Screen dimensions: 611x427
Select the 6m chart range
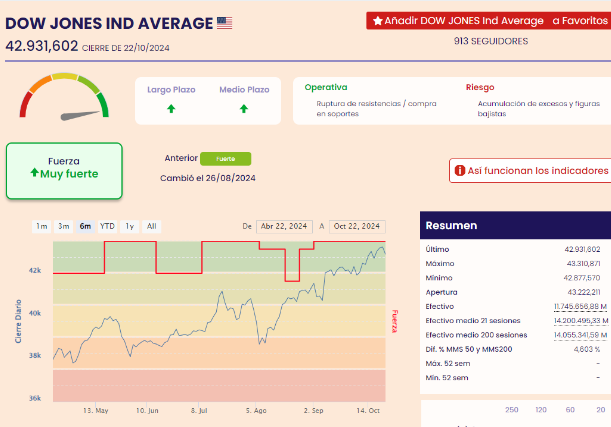[x=85, y=226]
